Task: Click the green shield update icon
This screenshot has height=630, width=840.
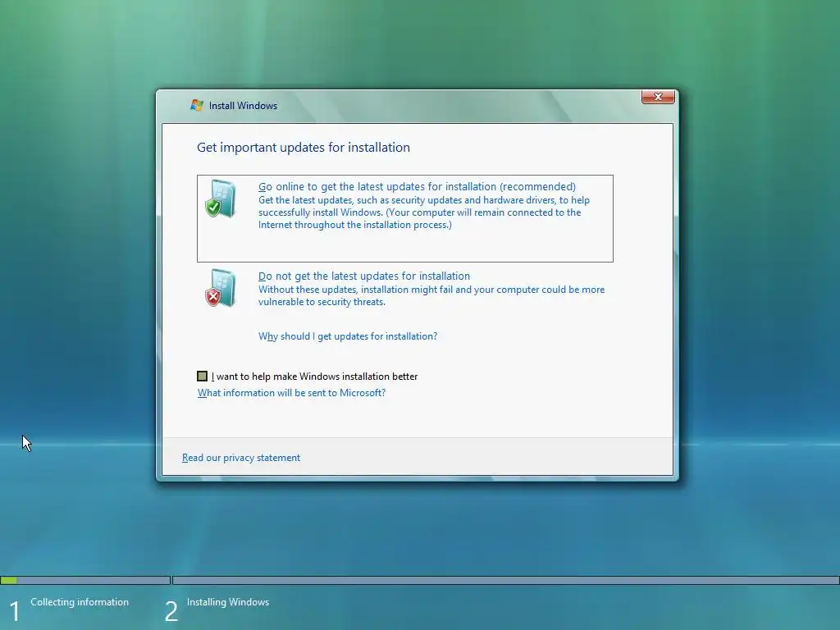Action: coord(221,199)
